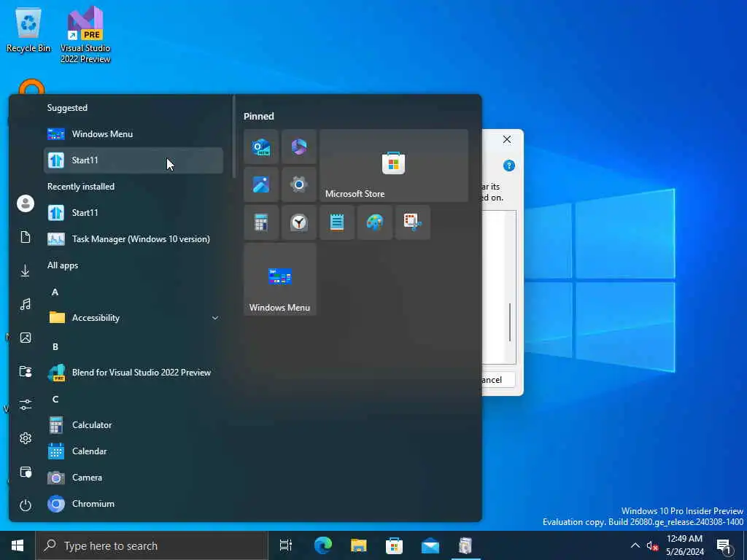Open the pinned Outlook (New) tile
The width and height of the screenshot is (747, 560).
coord(261,147)
